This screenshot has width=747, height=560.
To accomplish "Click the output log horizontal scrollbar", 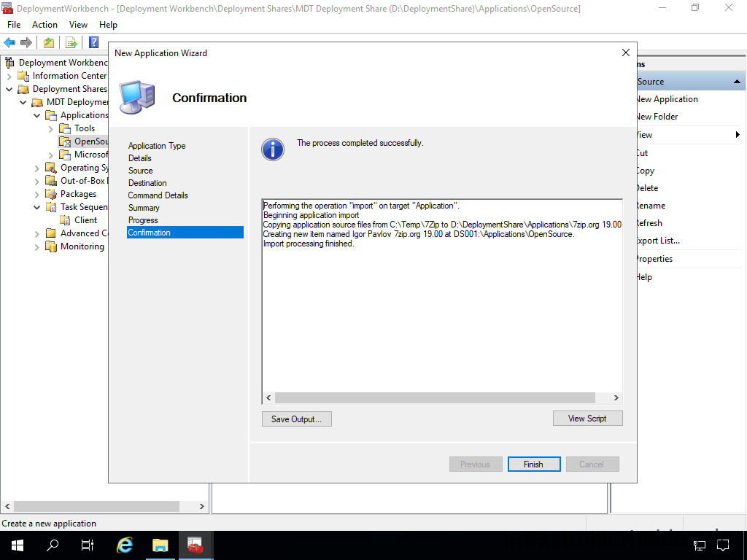I will click(x=435, y=397).
